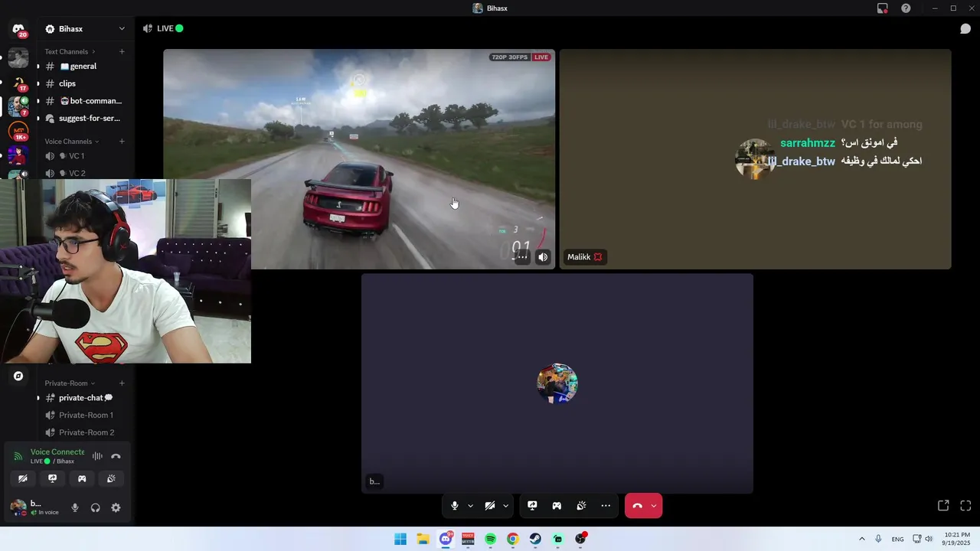Start an activity from sidebar voice panel

pos(82,478)
